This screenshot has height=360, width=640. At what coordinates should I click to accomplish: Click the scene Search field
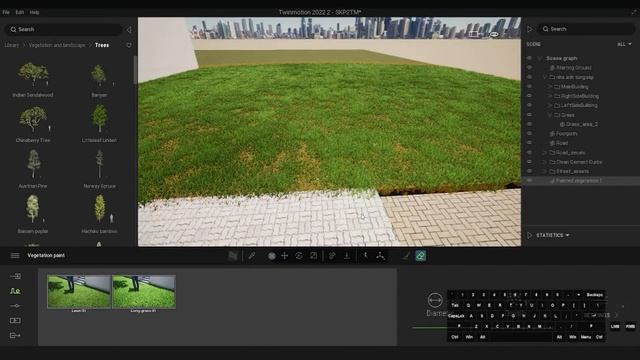[x=586, y=29]
